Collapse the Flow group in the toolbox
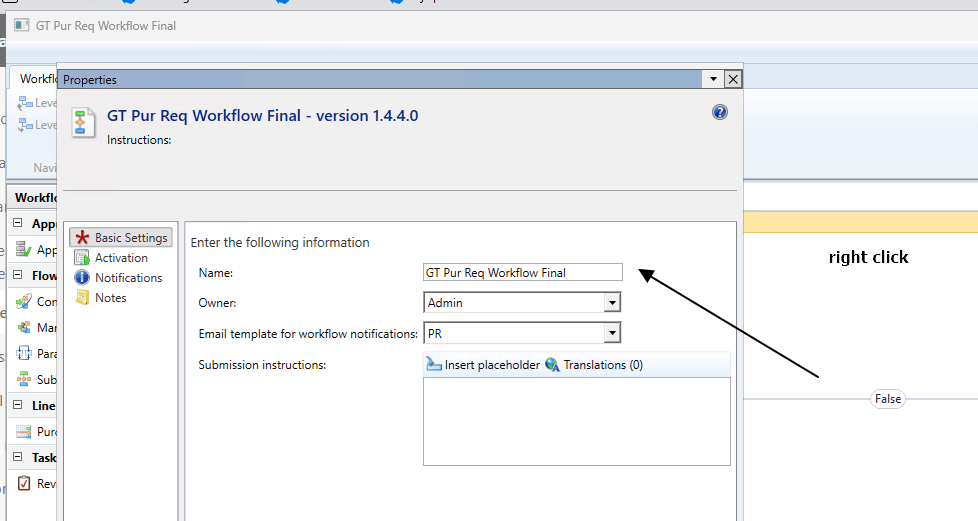This screenshot has width=978, height=521. [x=18, y=276]
